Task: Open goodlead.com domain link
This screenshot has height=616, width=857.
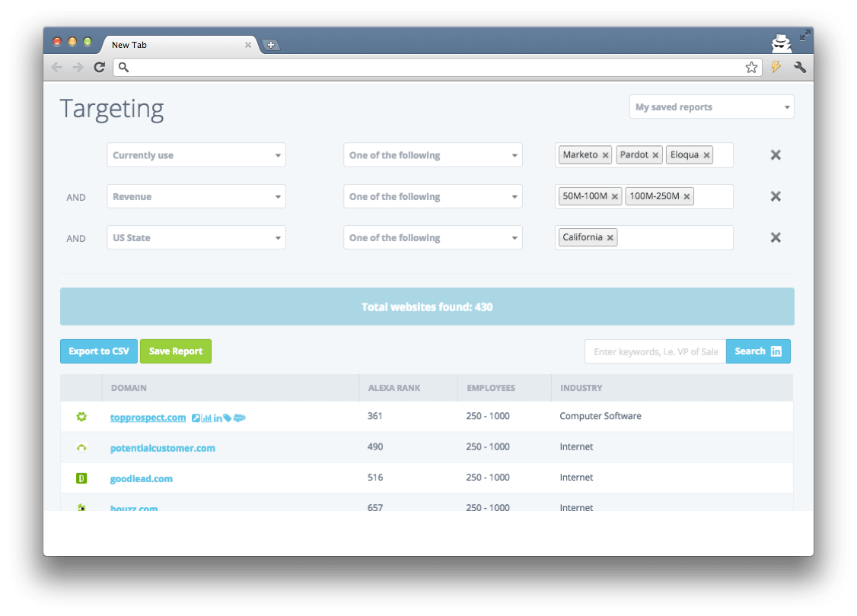Action: pyautogui.click(x=141, y=478)
